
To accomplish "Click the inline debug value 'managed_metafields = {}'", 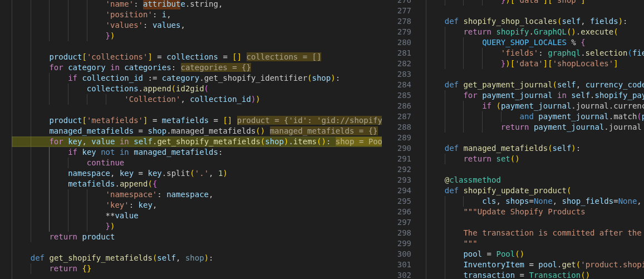I will (x=323, y=131).
